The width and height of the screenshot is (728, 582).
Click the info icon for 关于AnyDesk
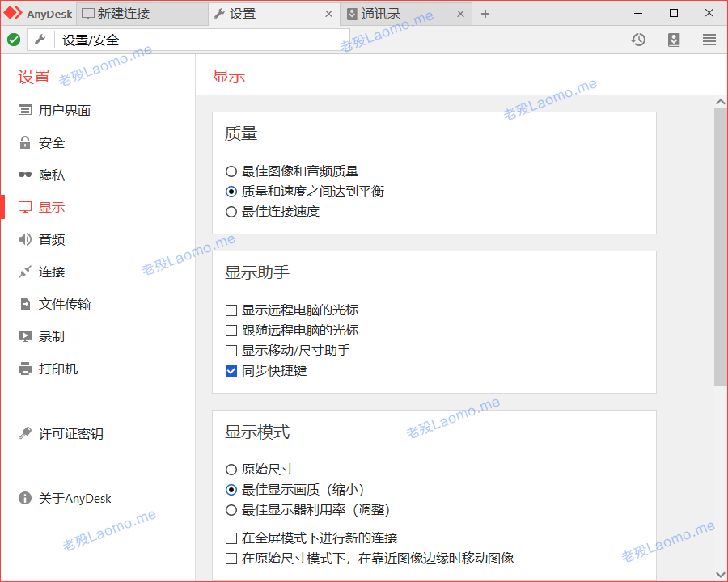tap(24, 498)
